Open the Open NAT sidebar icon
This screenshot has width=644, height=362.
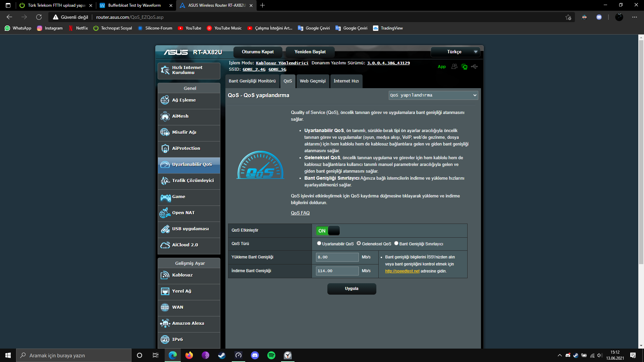pos(165,213)
